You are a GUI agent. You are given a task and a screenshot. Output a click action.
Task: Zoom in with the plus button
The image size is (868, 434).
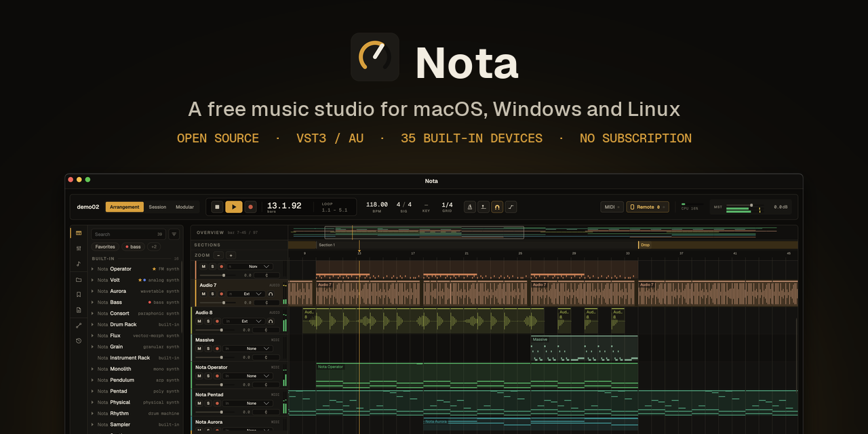point(231,256)
